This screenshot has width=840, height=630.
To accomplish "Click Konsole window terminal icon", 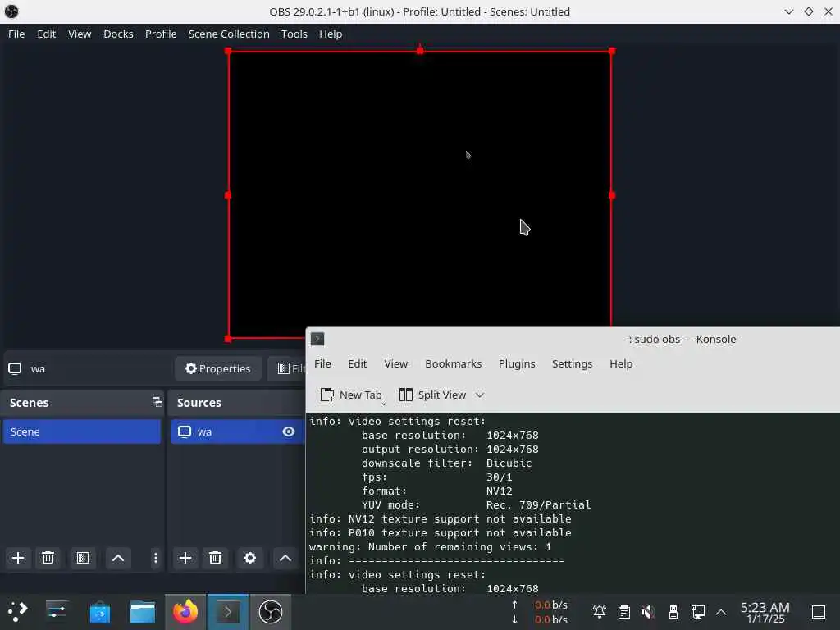I will click(317, 339).
